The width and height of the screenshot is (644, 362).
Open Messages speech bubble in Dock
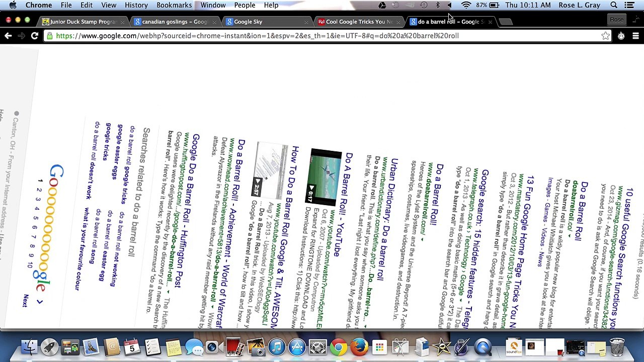tap(194, 347)
